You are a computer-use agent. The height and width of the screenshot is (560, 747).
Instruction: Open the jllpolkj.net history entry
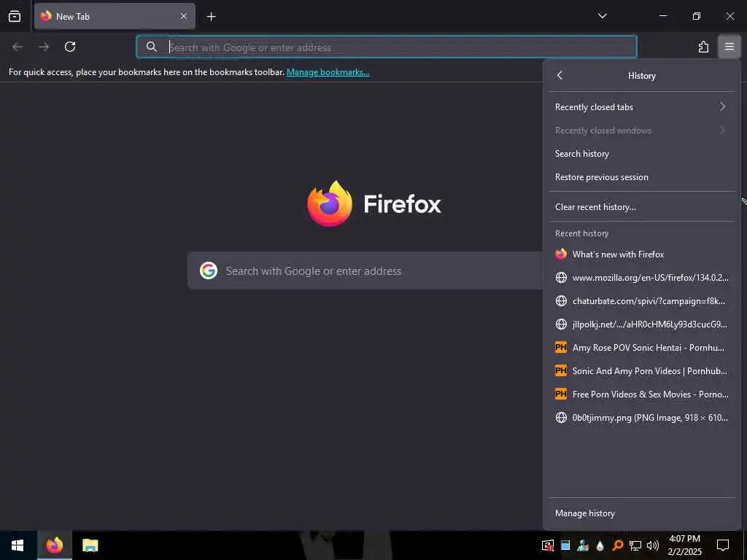[x=642, y=324]
